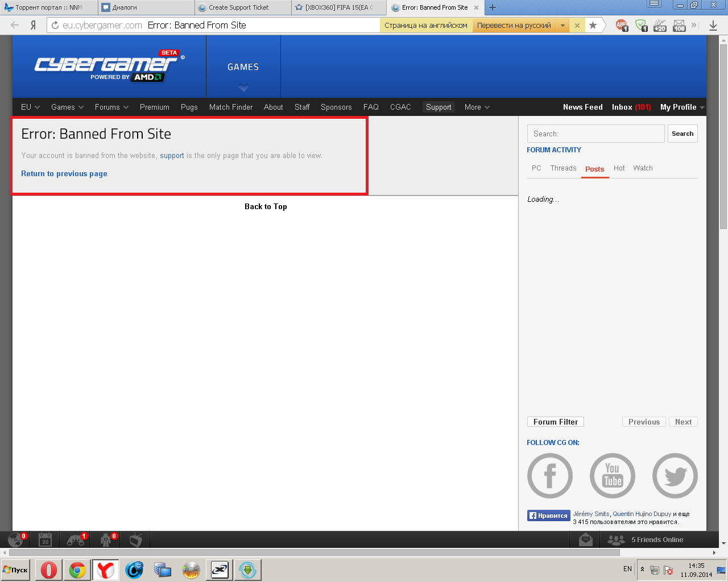728x582 pixels.
Task: Expand the More nav menu
Action: (x=477, y=107)
